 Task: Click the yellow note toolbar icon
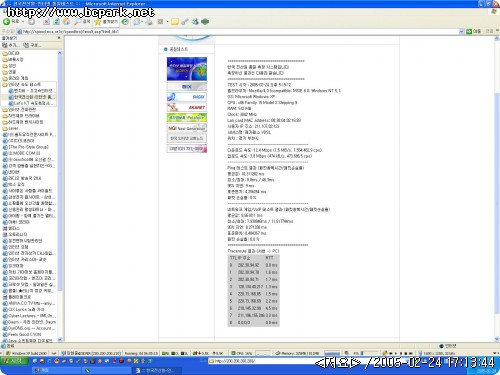[175, 22]
